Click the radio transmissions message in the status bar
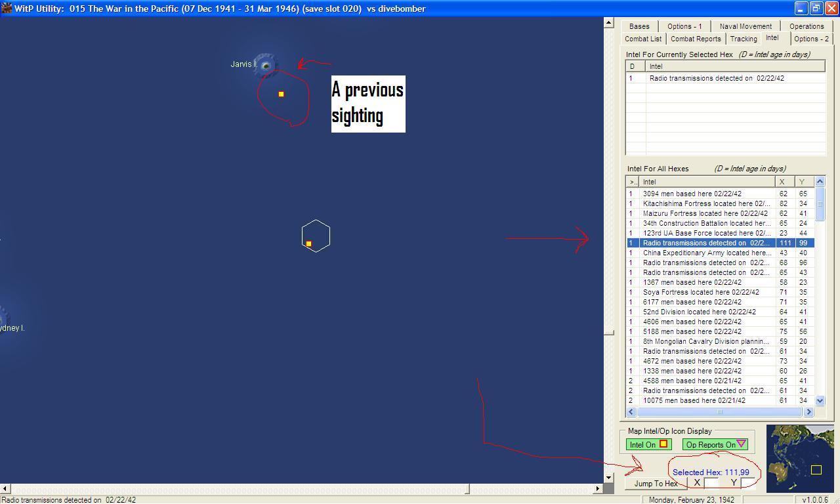840x504 pixels. (68, 499)
